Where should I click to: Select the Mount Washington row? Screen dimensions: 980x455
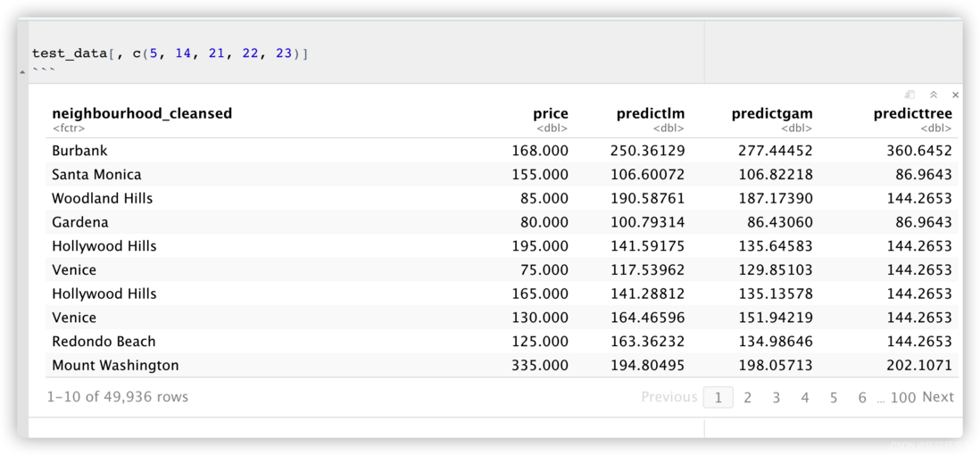pyautogui.click(x=502, y=365)
